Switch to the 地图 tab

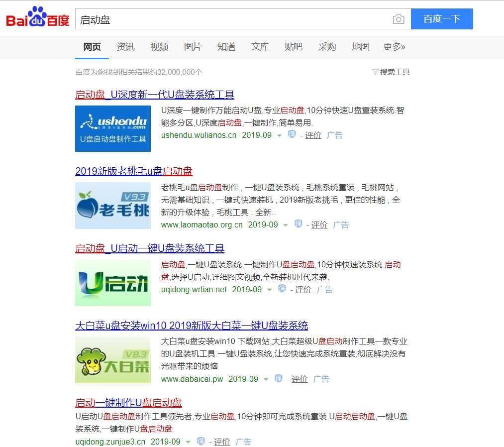coord(361,47)
